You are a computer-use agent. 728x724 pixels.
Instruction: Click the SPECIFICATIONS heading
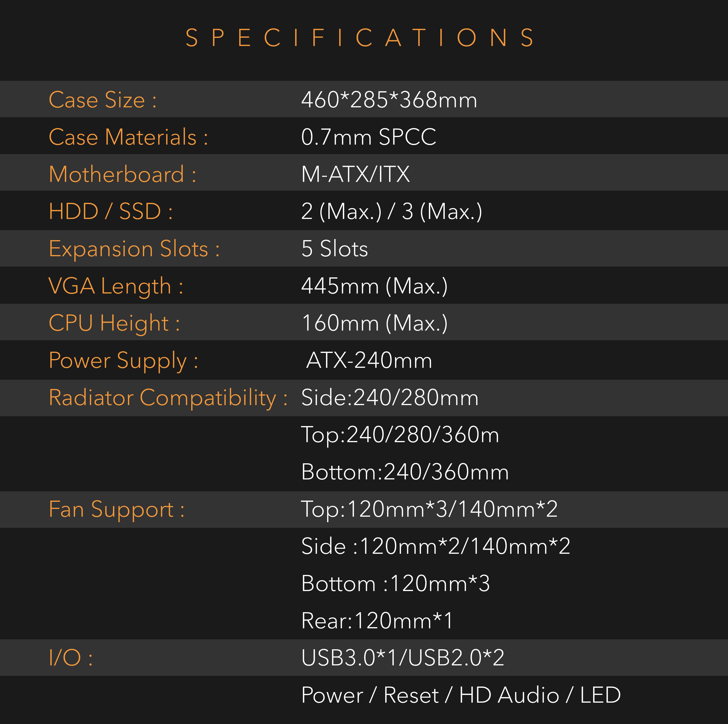[360, 38]
